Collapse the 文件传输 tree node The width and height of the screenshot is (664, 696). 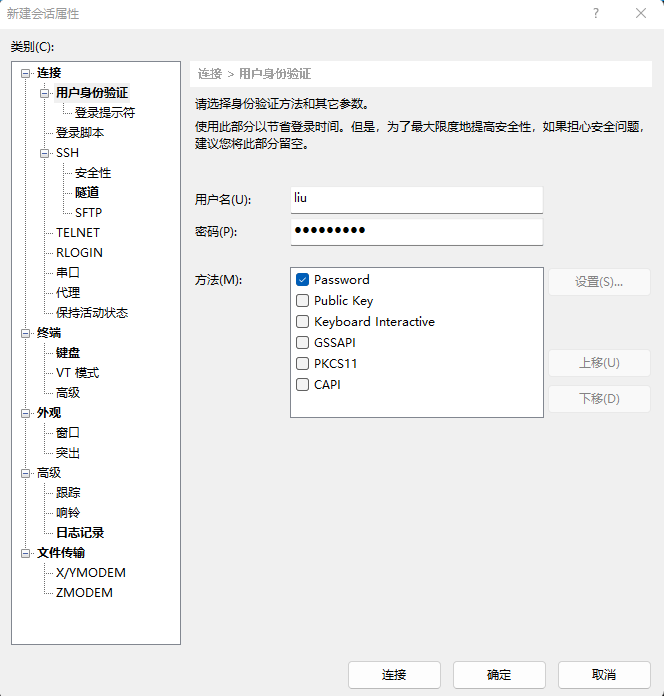coord(25,553)
